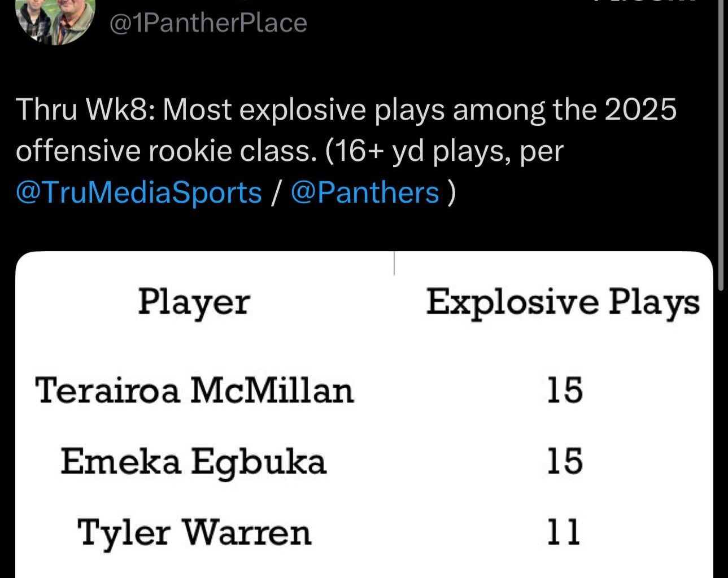Viewport: 728px width, 578px height.
Task: Click Egbuka's explosive plays count of 15
Action: 564,461
